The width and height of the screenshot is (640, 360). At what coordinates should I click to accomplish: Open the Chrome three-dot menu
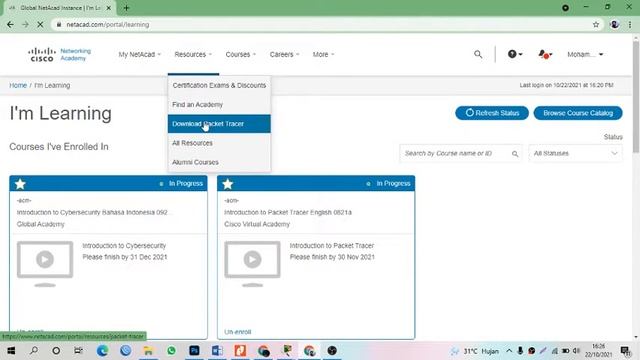tap(630, 24)
